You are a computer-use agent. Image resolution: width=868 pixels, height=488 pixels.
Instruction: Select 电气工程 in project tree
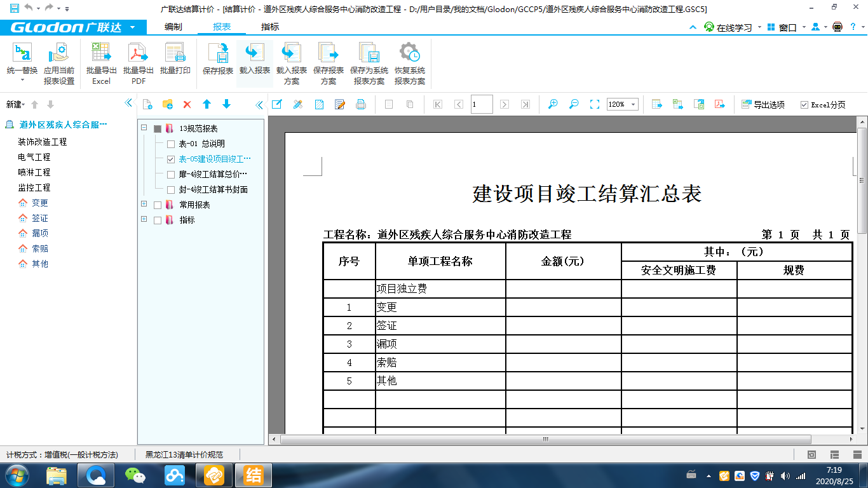(x=34, y=157)
